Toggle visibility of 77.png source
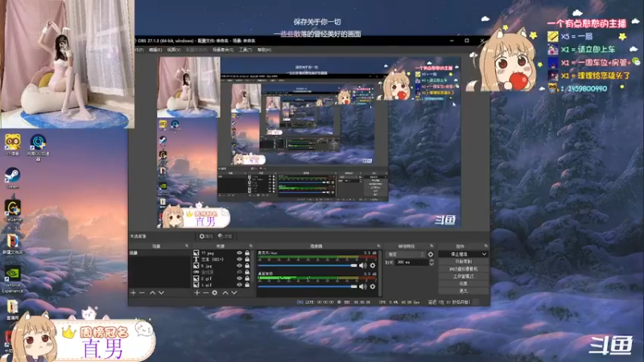Image resolution: width=644 pixels, height=362 pixels. 239,253
